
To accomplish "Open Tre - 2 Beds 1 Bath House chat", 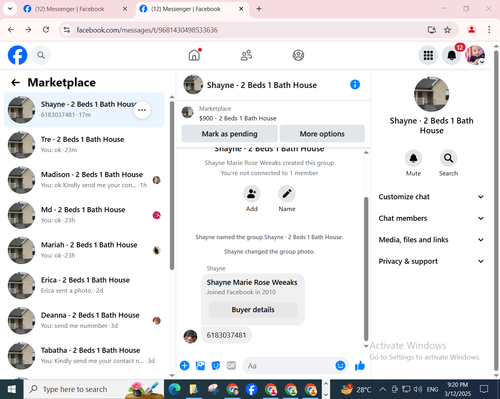I will tap(84, 145).
